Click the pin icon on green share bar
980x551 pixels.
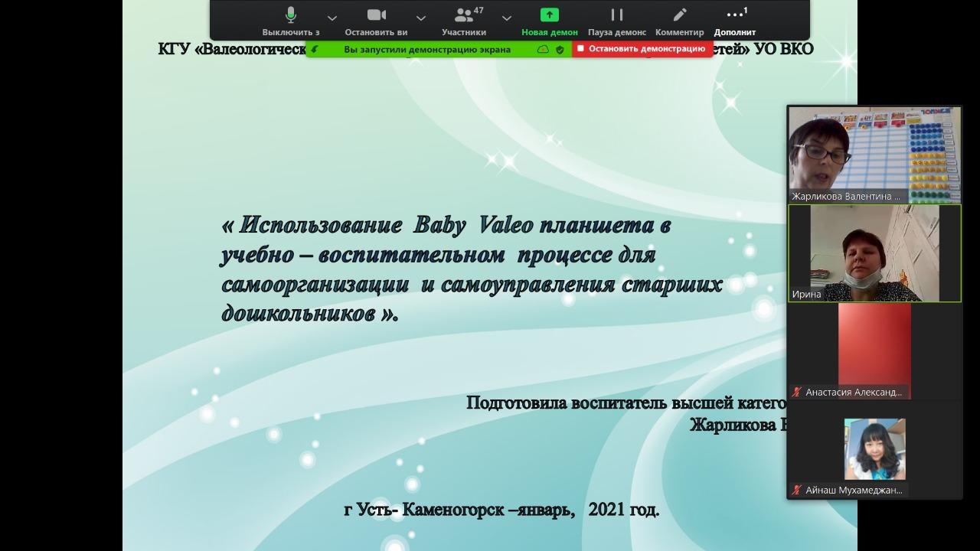tap(315, 49)
